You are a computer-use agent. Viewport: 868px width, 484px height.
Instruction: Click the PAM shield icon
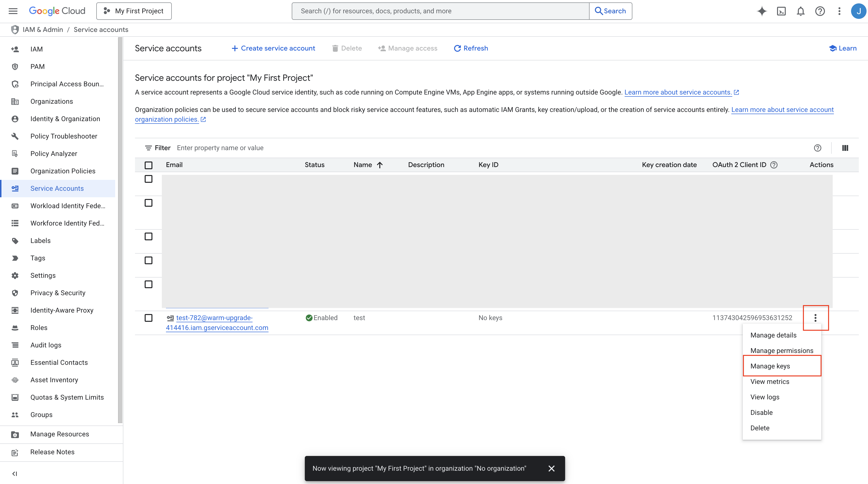pos(15,67)
